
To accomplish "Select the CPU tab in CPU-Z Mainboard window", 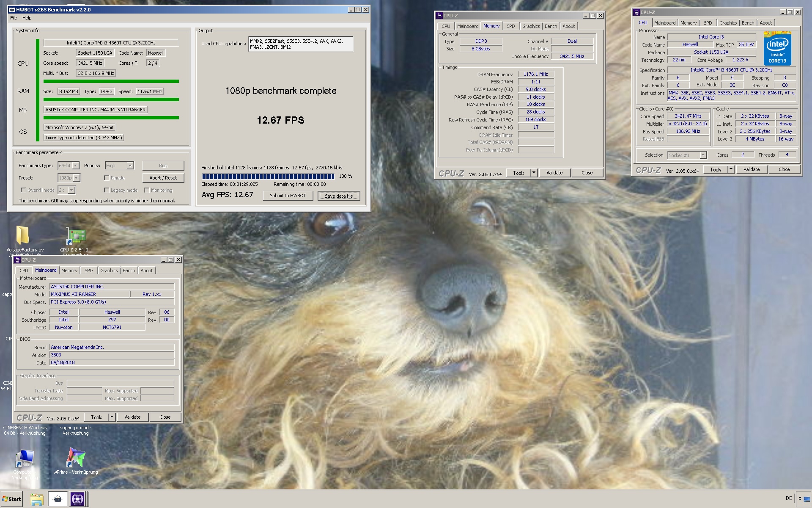I will pos(24,271).
